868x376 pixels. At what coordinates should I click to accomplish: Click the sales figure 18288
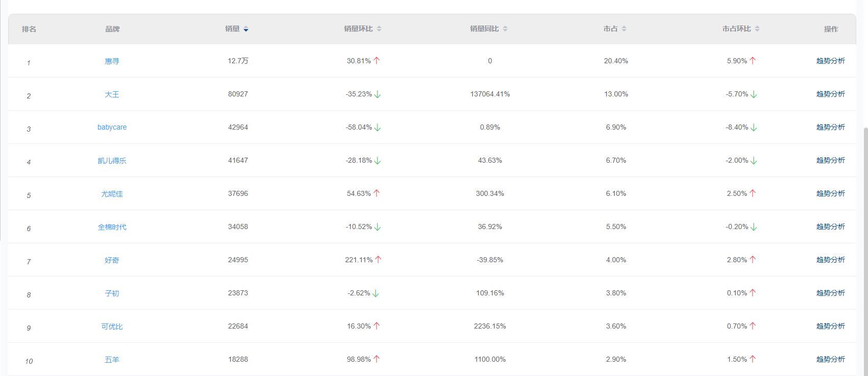238,359
